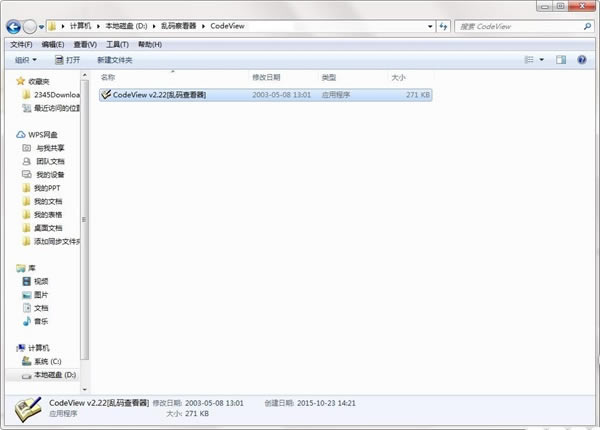Open the 我的表格 folder

[x=42, y=215]
